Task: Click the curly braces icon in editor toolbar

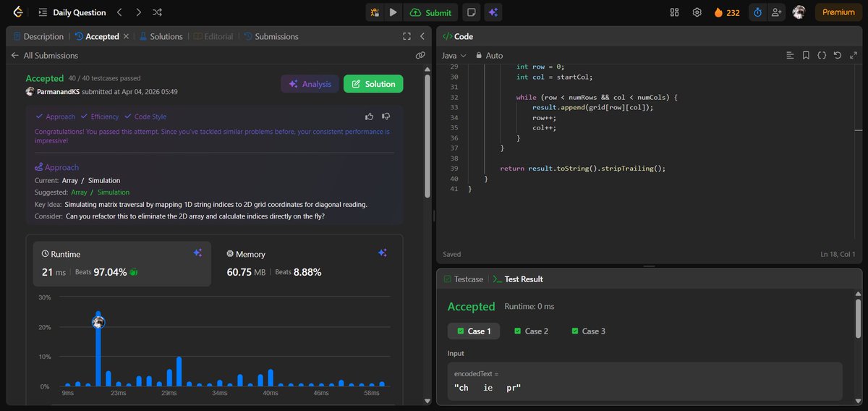Action: click(822, 55)
